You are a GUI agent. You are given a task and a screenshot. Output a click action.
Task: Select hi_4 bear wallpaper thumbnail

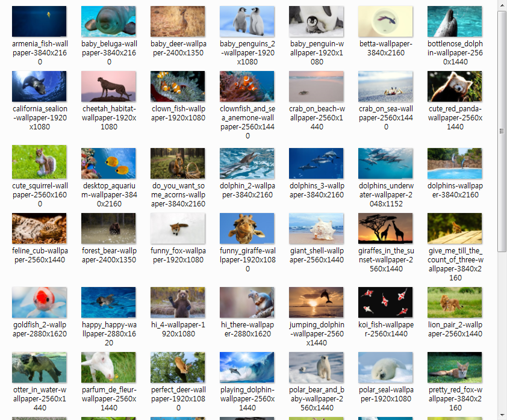point(178,302)
